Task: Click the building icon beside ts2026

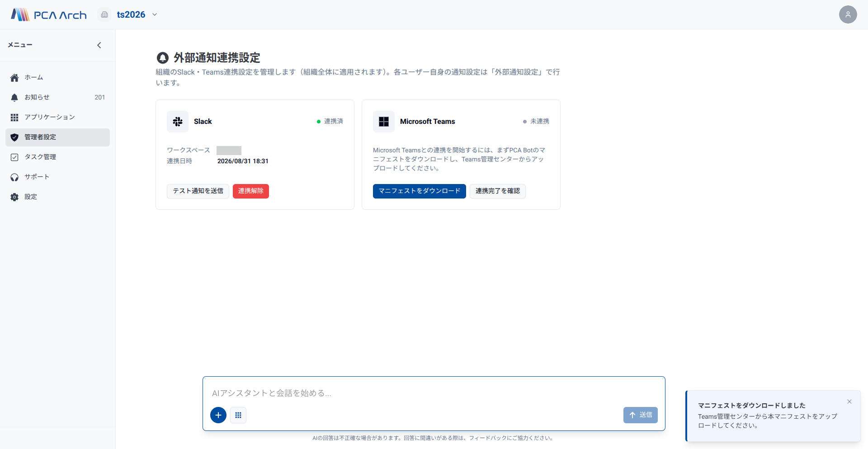Action: click(x=104, y=14)
